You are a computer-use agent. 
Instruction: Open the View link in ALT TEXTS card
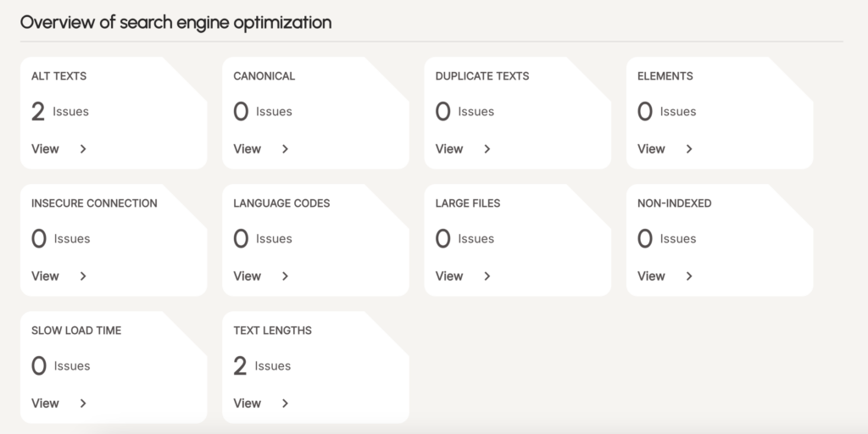point(45,149)
